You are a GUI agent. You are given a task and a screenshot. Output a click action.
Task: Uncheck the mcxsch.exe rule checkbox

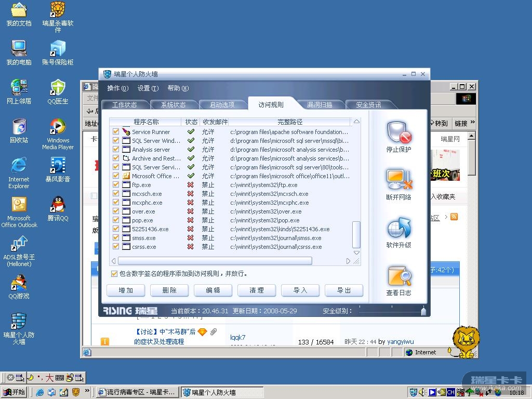(x=116, y=193)
